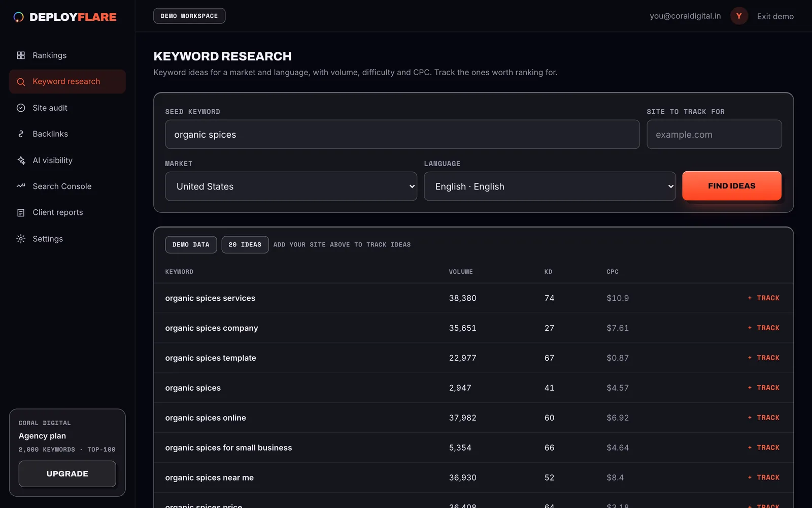Track the 'organic spices online' keyword
This screenshot has height=508, width=812.
[x=764, y=418]
